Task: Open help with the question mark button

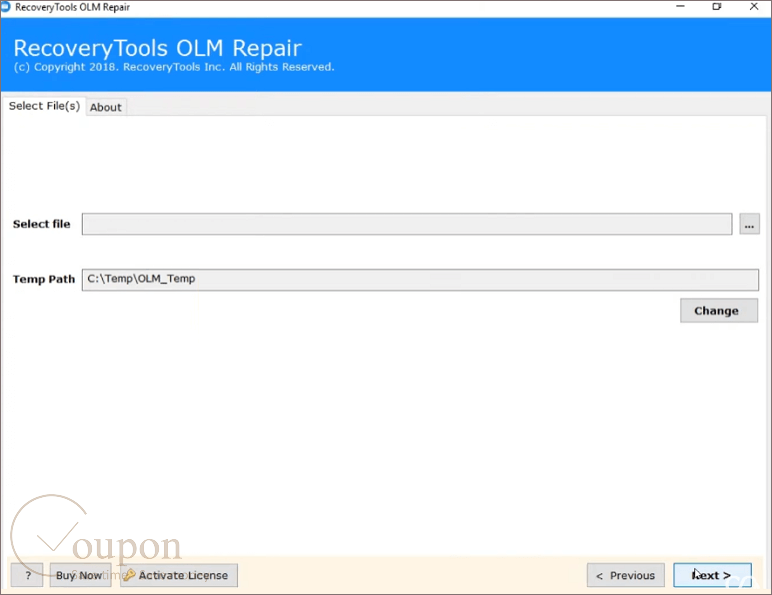Action: tap(28, 575)
